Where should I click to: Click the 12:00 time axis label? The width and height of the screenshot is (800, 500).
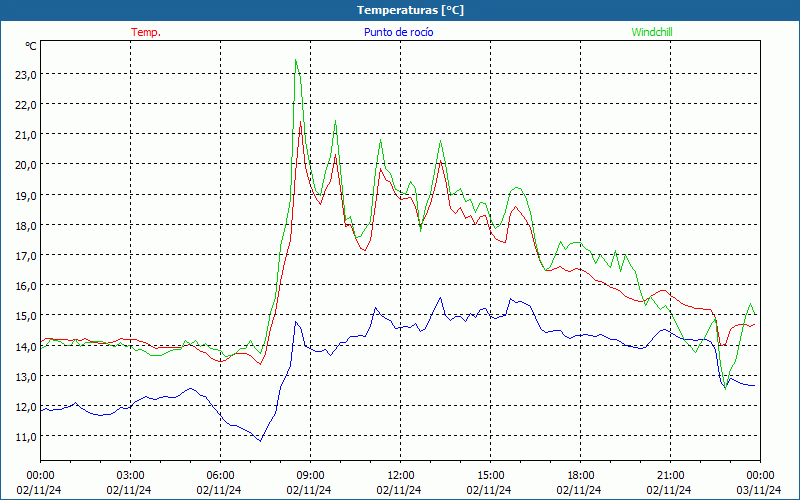(401, 476)
